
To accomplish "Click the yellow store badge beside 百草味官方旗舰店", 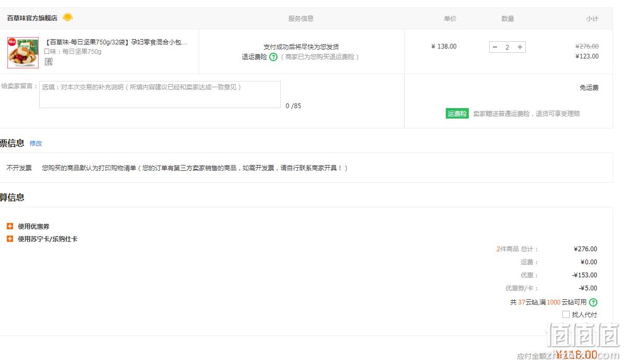I will pyautogui.click(x=67, y=18).
